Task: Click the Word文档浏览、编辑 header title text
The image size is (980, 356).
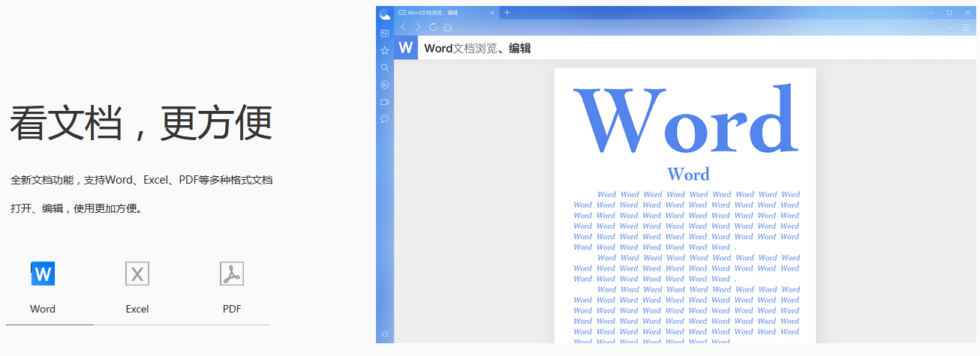Action: tap(477, 48)
